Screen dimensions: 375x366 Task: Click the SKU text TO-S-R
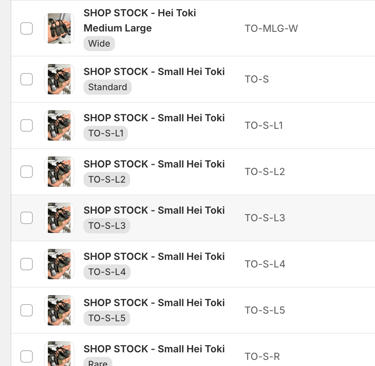point(262,357)
